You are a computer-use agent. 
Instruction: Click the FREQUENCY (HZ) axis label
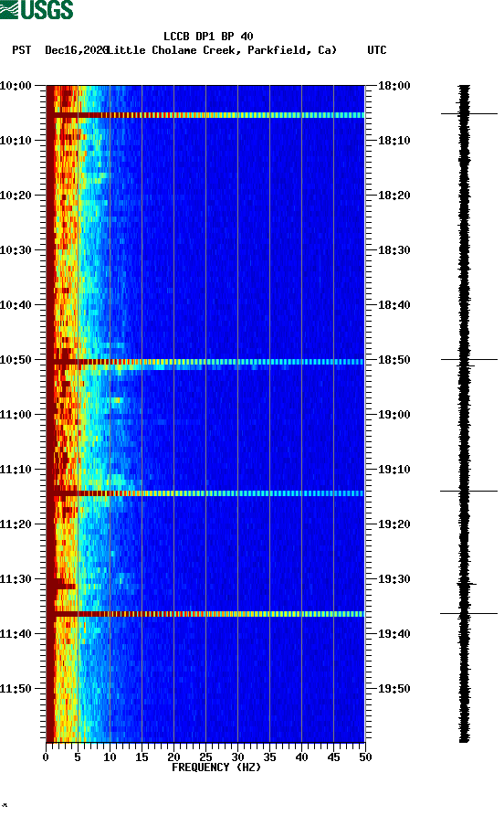216,767
